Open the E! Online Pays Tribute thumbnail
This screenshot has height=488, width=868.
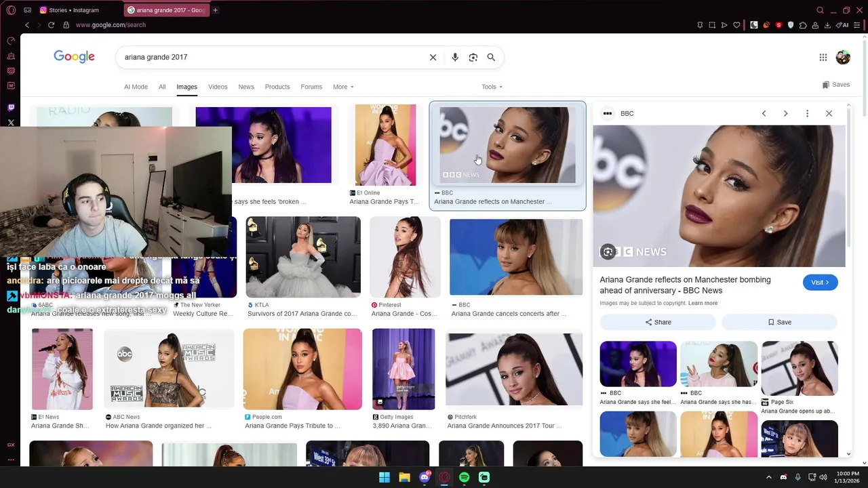385,145
